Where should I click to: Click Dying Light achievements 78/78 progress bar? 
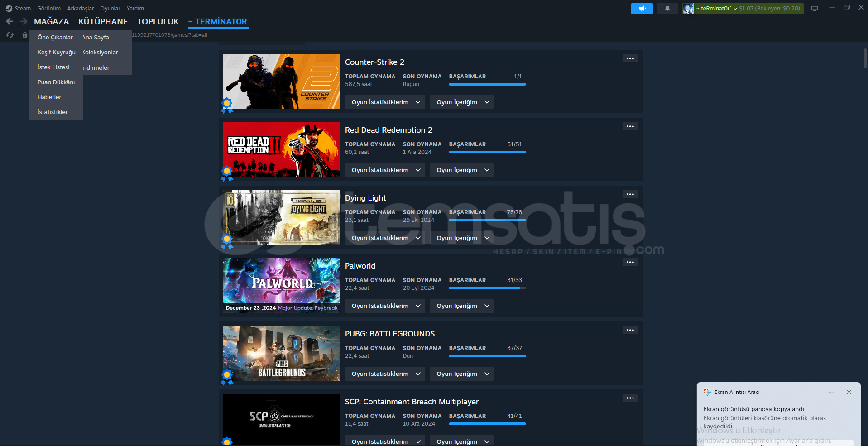click(487, 220)
